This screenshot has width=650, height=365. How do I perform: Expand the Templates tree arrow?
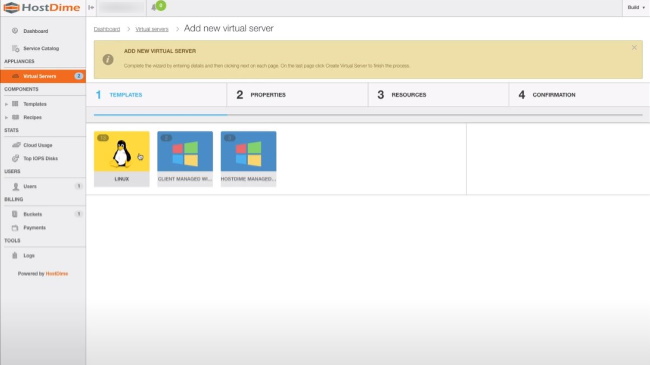pos(6,104)
